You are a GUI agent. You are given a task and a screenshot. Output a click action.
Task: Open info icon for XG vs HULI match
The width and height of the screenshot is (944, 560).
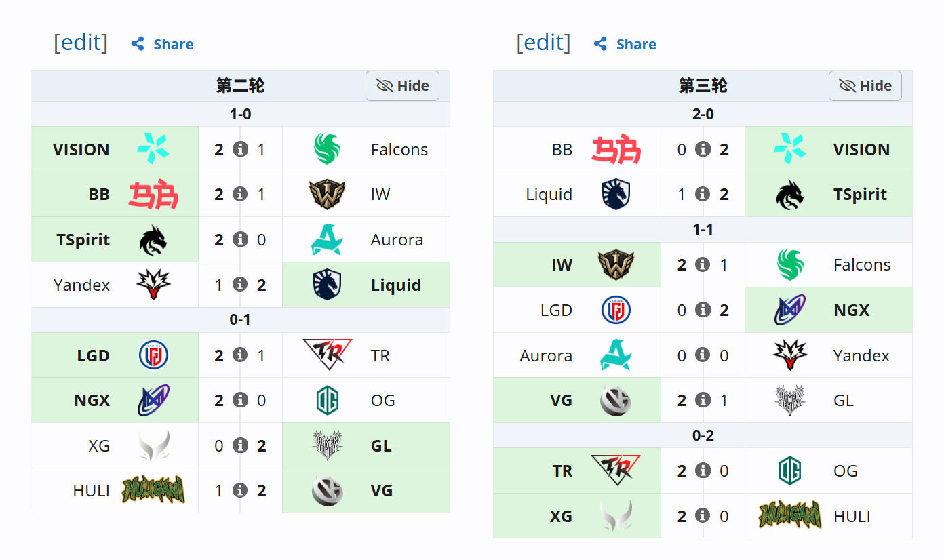(x=703, y=516)
